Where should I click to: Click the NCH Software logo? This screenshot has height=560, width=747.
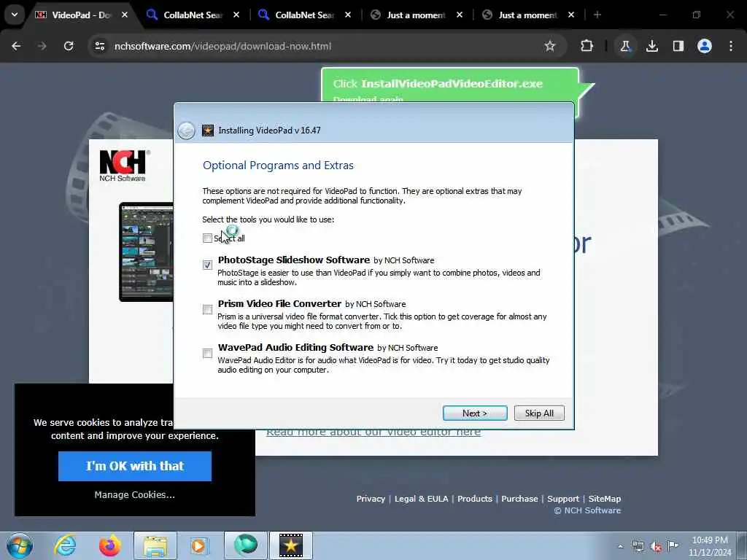tap(123, 166)
